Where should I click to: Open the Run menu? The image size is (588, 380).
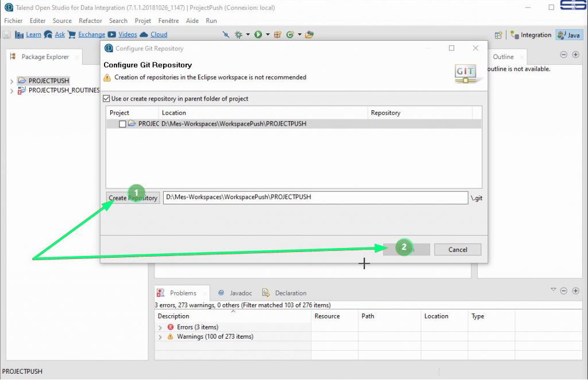(x=211, y=21)
